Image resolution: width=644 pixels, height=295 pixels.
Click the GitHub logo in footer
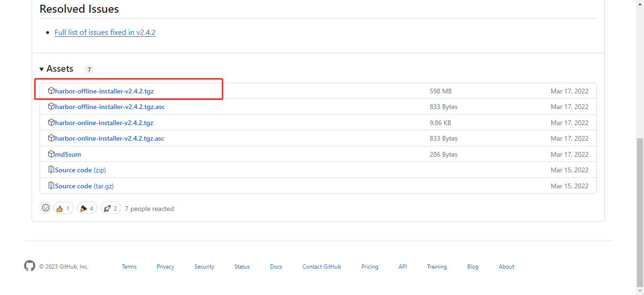click(30, 266)
